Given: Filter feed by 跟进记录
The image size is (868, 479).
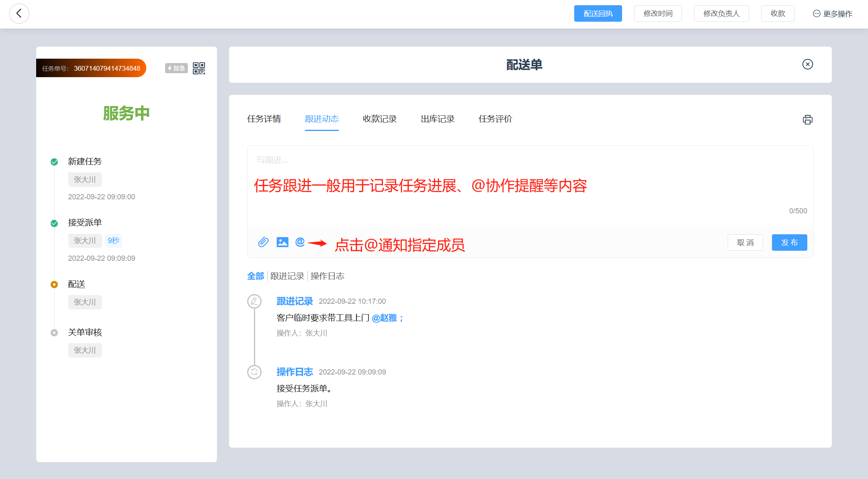Looking at the screenshot, I should [287, 276].
